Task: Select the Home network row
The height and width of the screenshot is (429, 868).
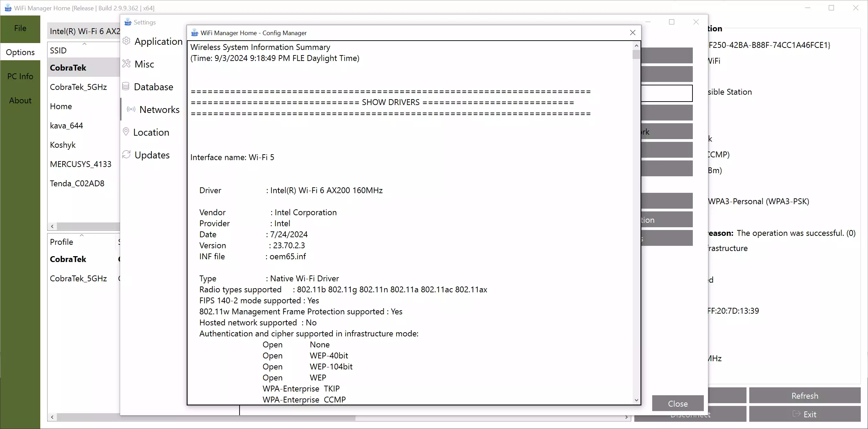Action: click(x=84, y=106)
